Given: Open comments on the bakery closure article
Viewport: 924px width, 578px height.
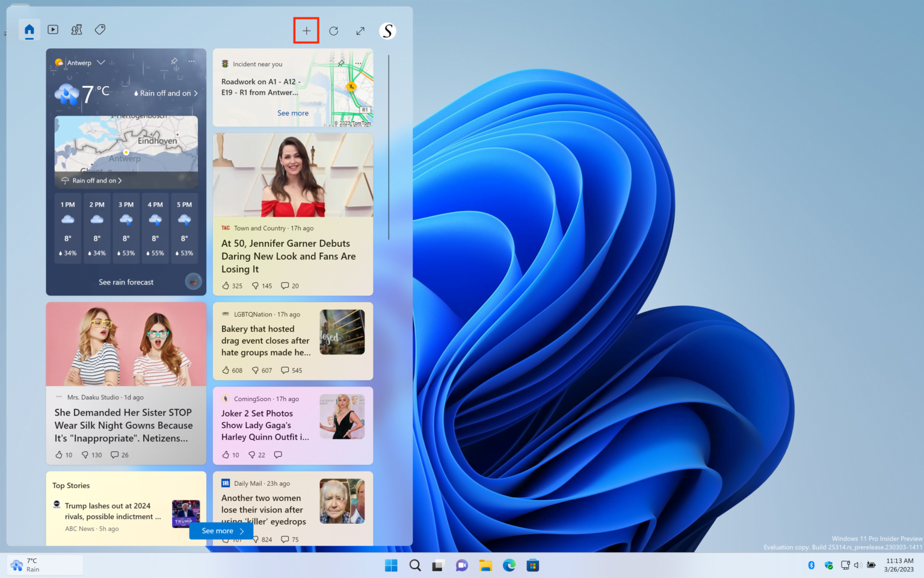Looking at the screenshot, I should coord(284,370).
